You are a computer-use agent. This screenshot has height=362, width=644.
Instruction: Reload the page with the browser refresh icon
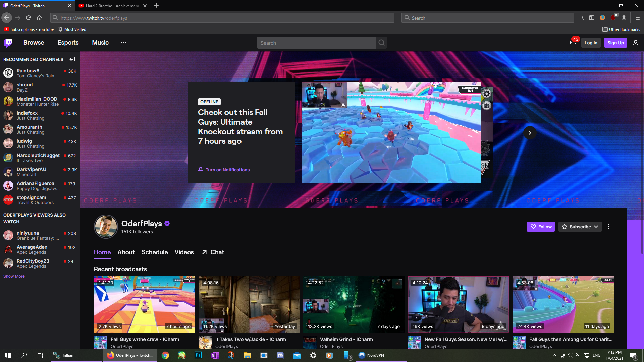29,18
